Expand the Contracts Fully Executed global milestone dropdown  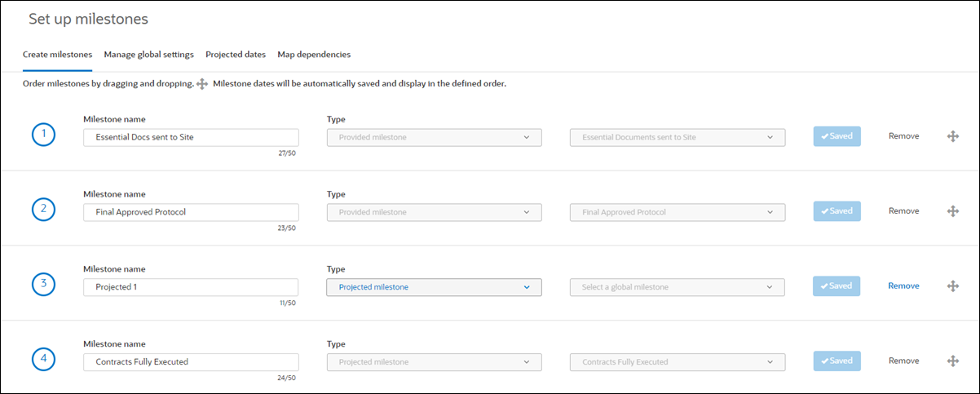click(x=677, y=362)
